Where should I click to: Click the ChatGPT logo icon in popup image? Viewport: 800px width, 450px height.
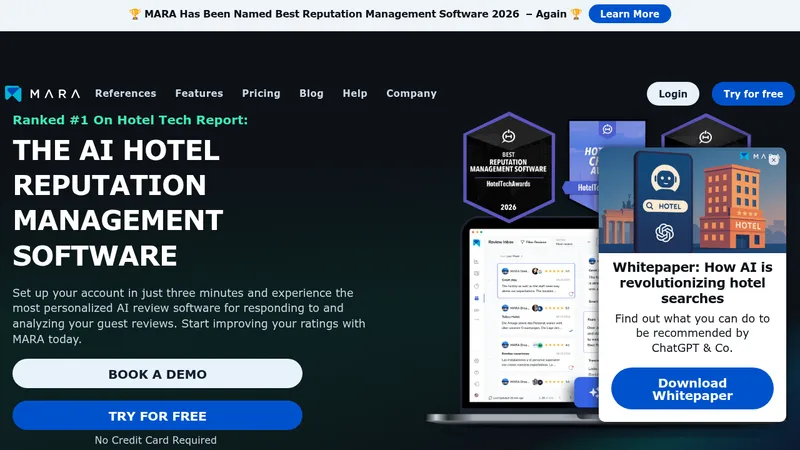[x=664, y=233]
